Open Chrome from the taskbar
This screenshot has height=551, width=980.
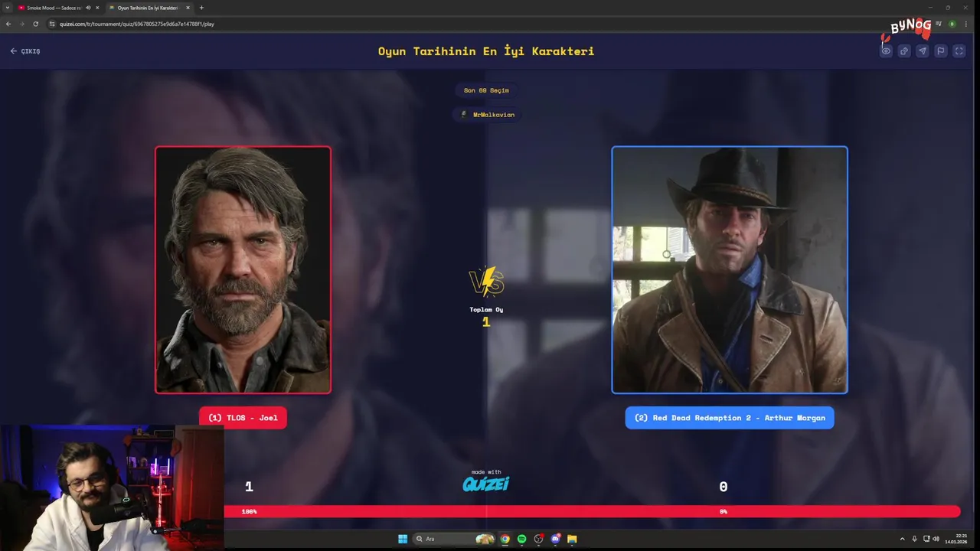[x=505, y=539]
